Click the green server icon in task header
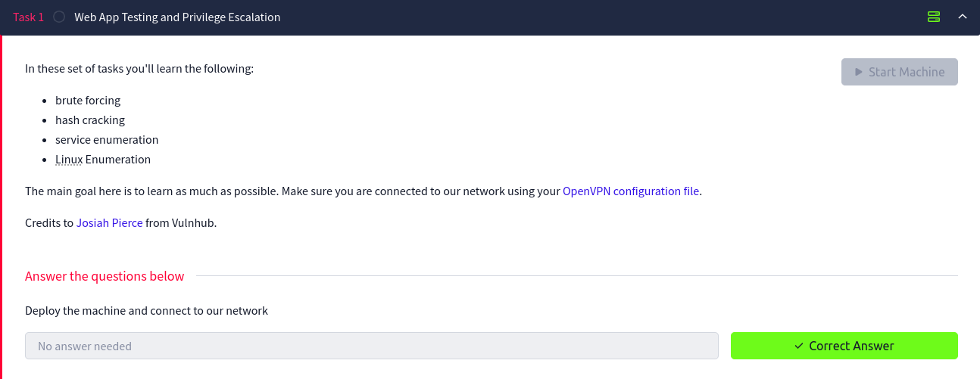The height and width of the screenshot is (379, 980). (934, 17)
